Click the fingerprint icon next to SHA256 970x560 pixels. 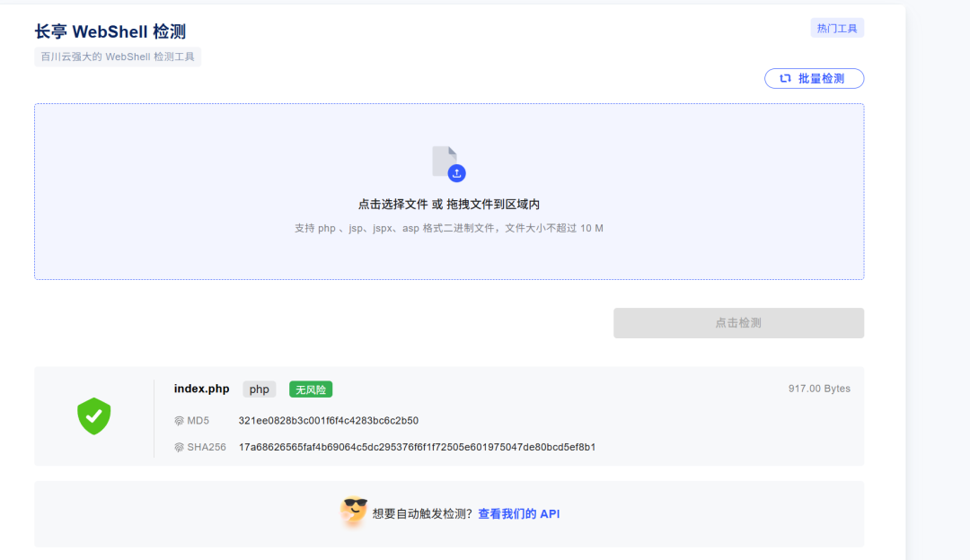(180, 446)
